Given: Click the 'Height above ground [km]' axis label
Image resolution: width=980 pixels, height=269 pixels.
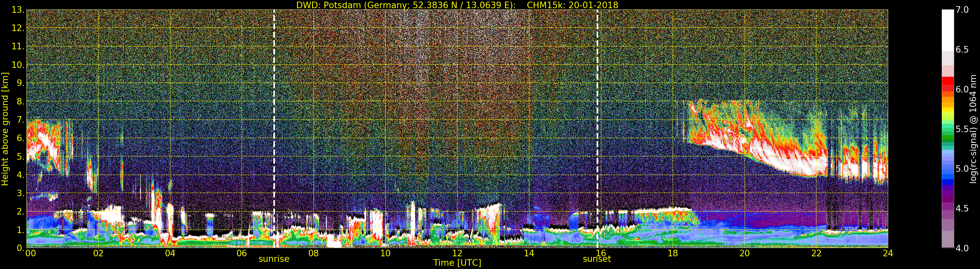Looking at the screenshot, I should click(x=5, y=129).
